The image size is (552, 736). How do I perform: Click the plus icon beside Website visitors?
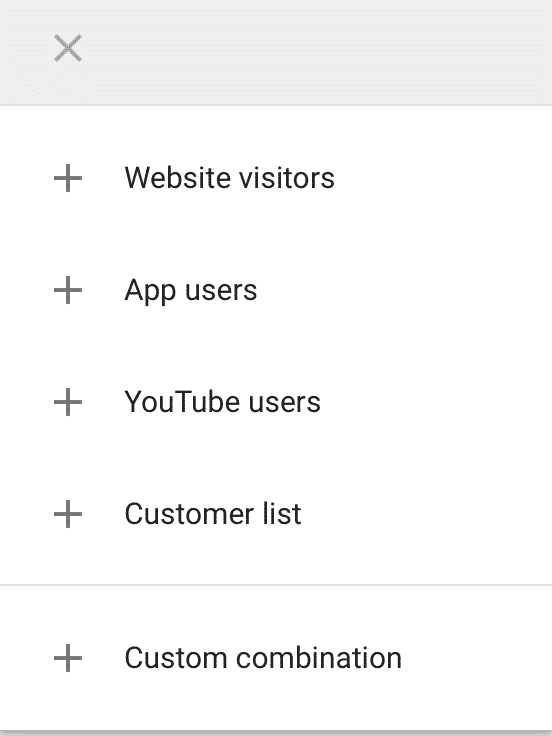point(68,178)
